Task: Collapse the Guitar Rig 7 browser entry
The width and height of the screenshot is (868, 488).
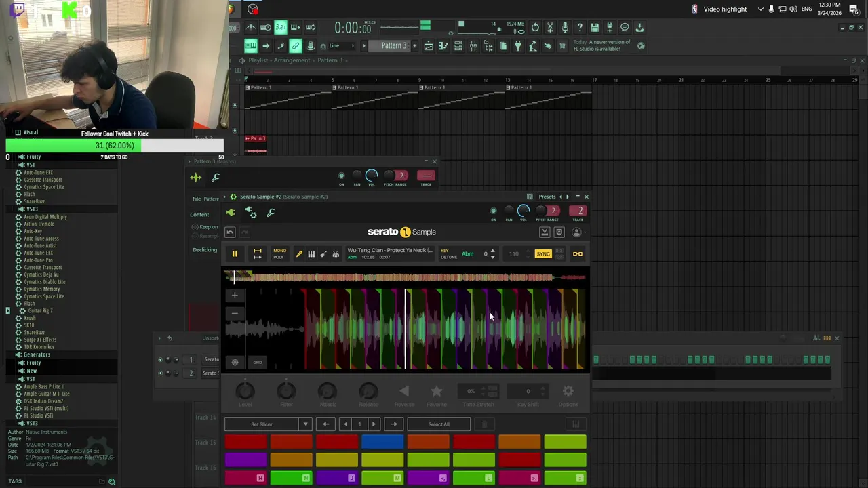Action: [8, 311]
